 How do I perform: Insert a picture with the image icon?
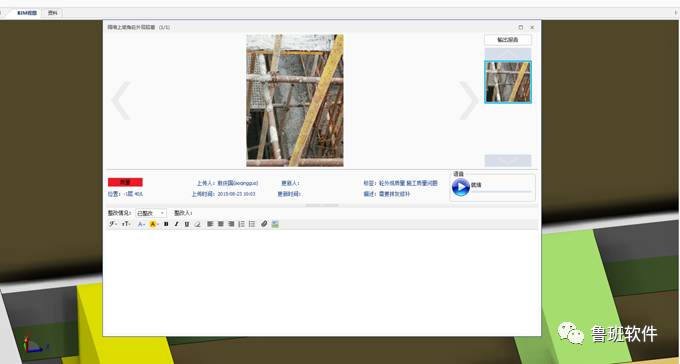275,224
